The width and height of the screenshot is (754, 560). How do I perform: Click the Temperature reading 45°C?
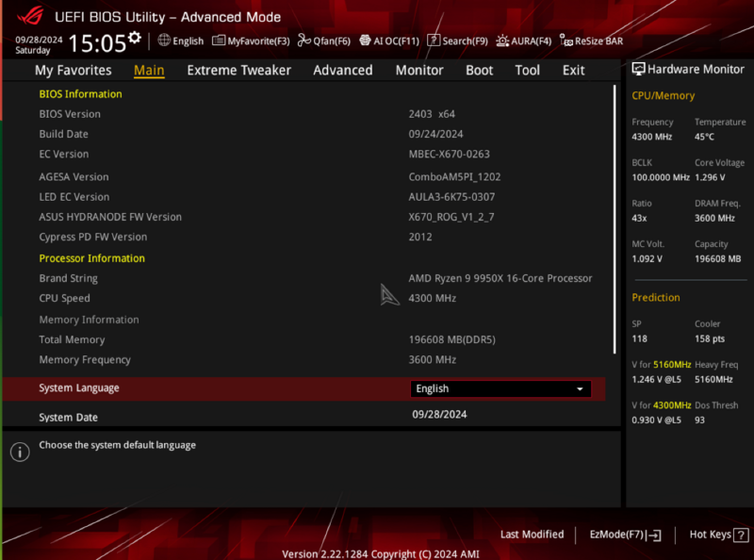704,137
